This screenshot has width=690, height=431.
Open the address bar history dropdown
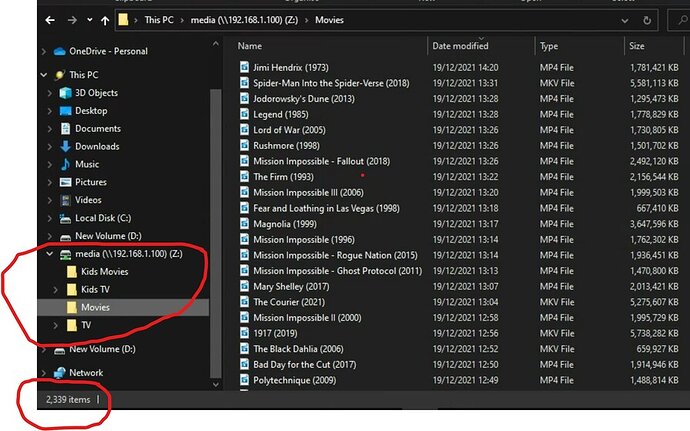(x=624, y=20)
